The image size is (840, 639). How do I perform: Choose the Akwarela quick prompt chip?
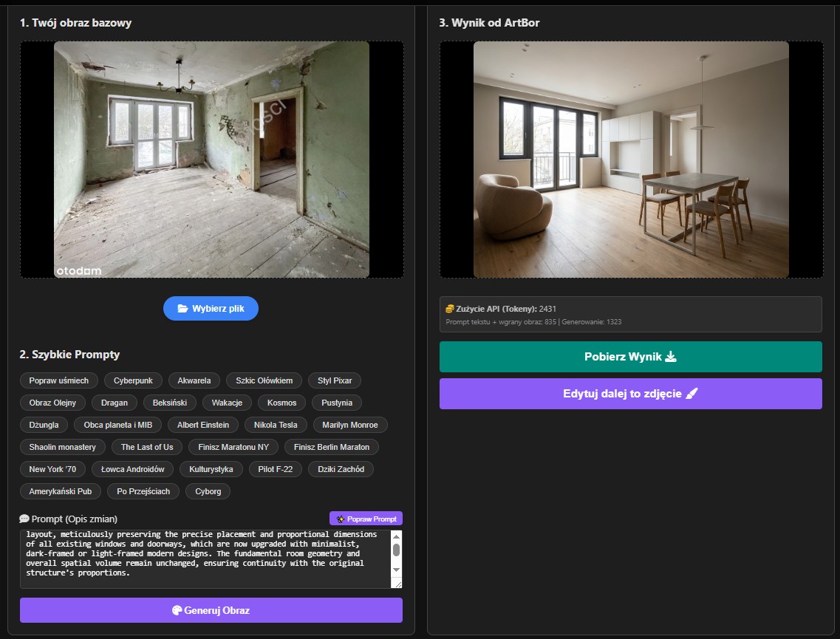tap(194, 380)
